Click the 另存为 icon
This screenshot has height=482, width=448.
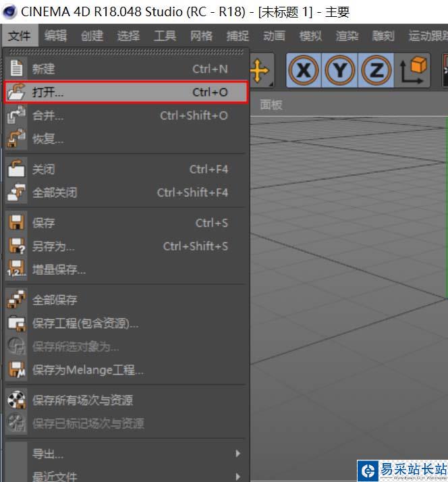pyautogui.click(x=16, y=246)
